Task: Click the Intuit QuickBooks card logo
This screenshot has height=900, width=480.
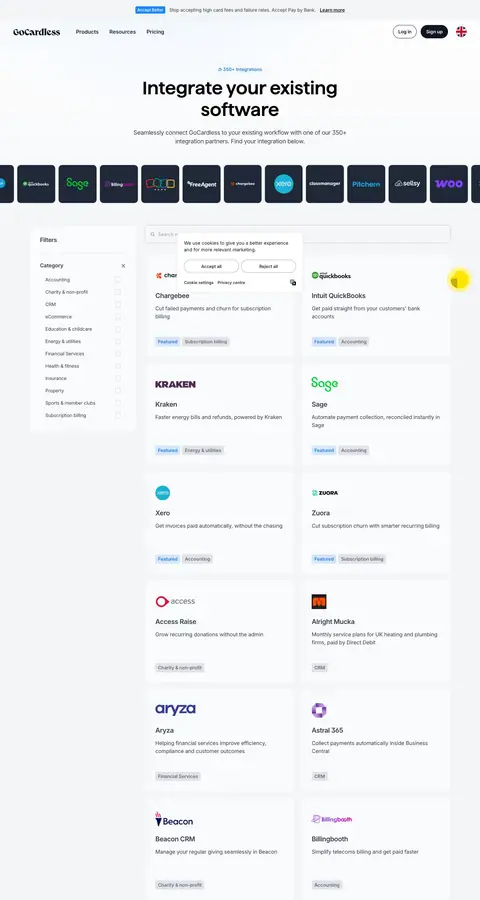Action: pyautogui.click(x=331, y=276)
